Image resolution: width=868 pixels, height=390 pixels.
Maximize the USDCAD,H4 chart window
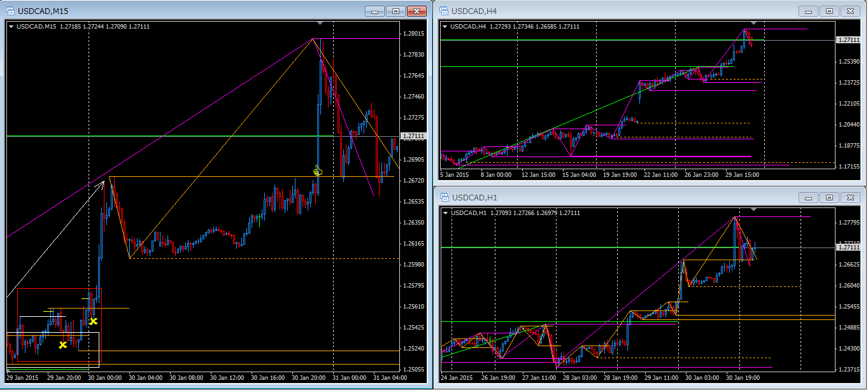[829, 11]
